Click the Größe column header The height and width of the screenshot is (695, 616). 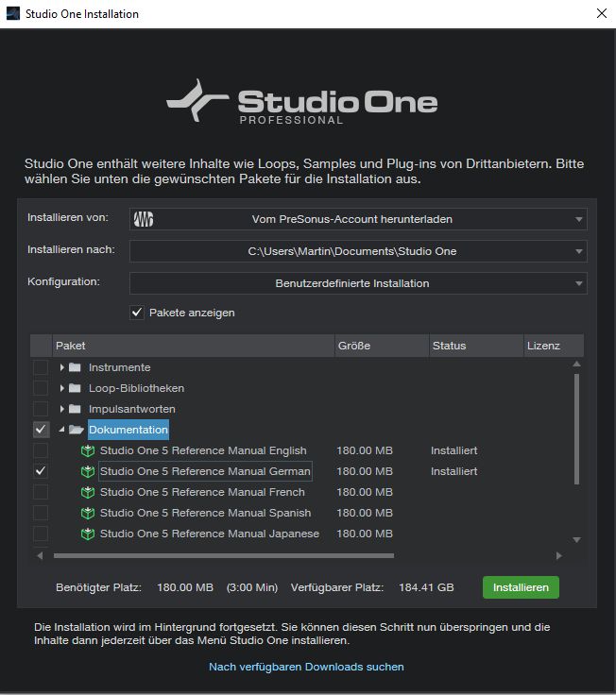coord(382,346)
